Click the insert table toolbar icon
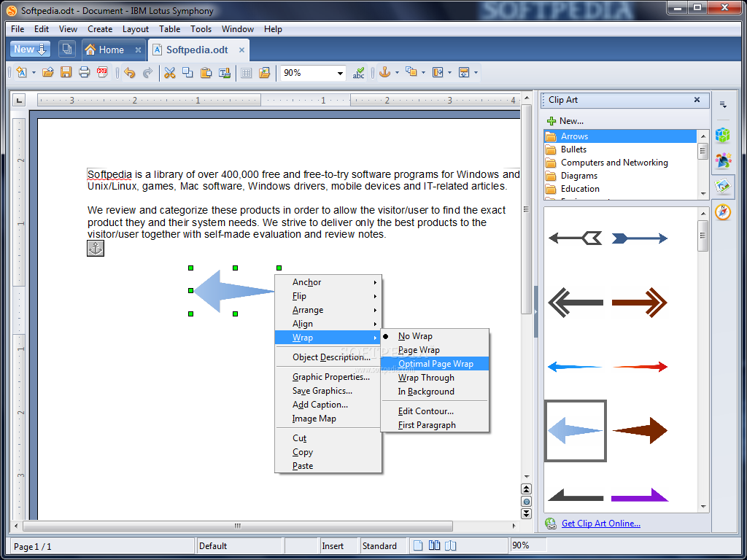This screenshot has width=747, height=560. [247, 72]
